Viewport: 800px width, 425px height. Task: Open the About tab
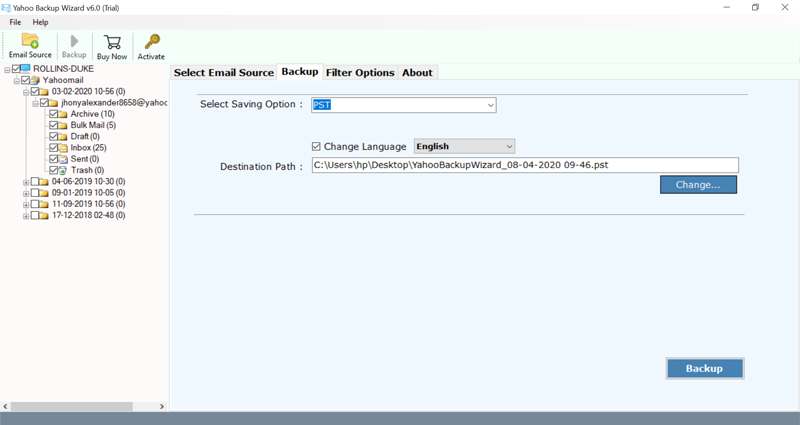[x=417, y=72]
